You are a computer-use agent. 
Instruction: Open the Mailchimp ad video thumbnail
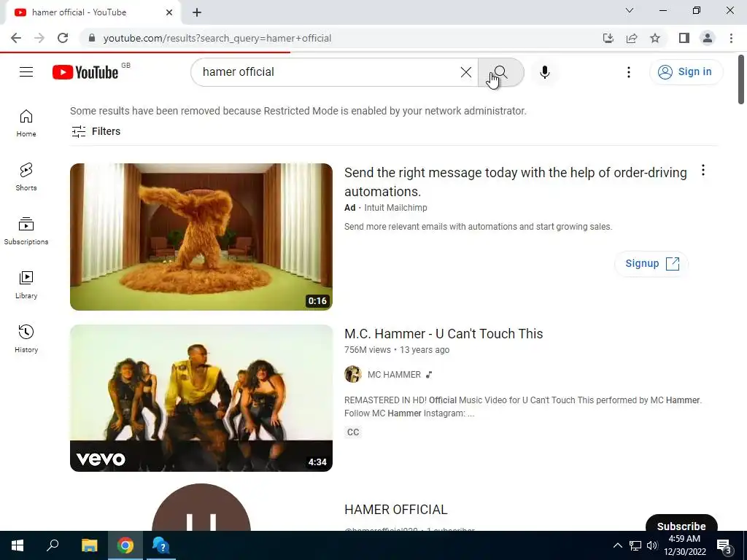click(x=201, y=237)
